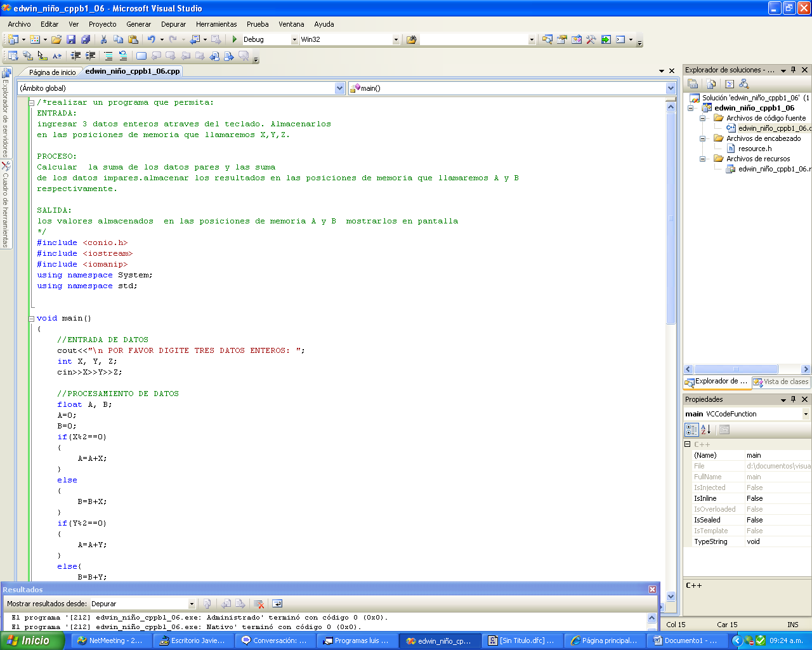Click the Windows Inicio start button
This screenshot has height=650, width=812.
point(32,640)
